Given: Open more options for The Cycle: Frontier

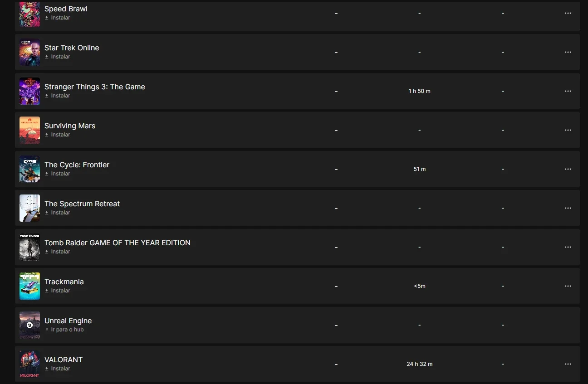Looking at the screenshot, I should tap(568, 169).
